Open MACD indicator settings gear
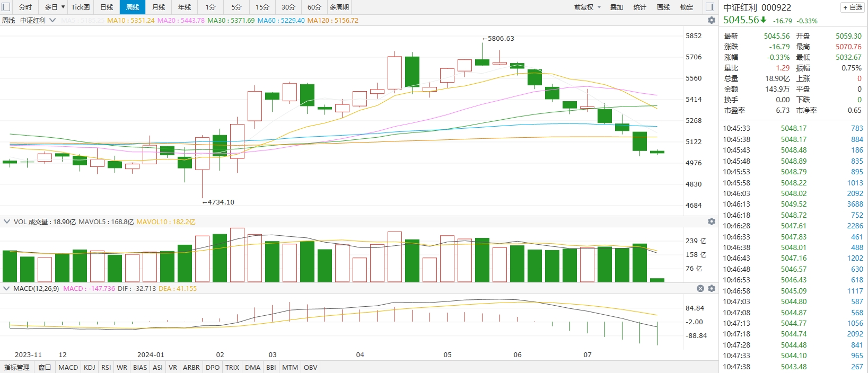868x373 pixels. click(712, 289)
